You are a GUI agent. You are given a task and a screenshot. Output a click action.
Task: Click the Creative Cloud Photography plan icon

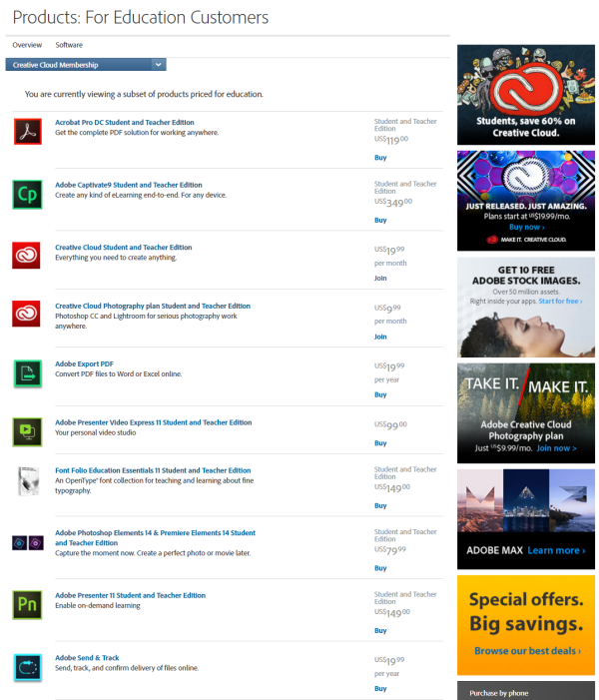tap(27, 314)
